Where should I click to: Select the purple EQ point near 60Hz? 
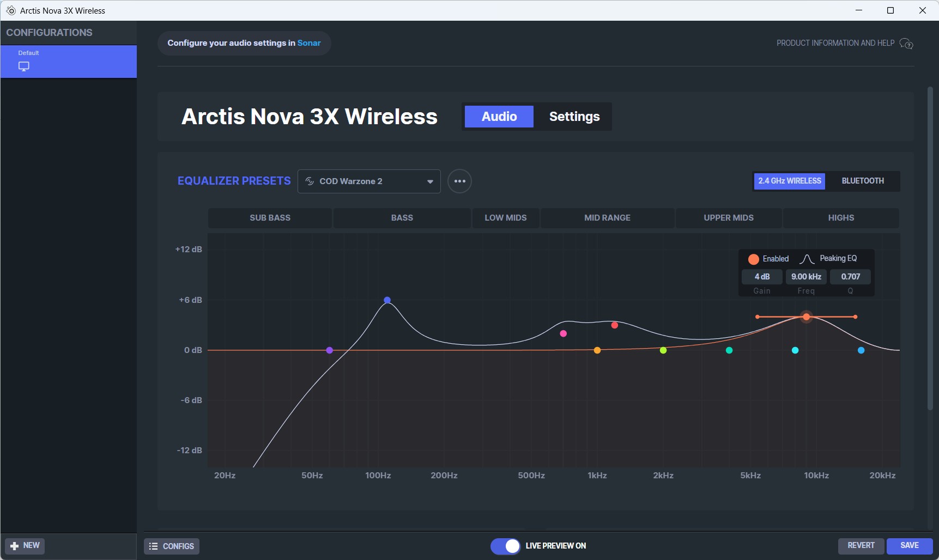tap(329, 350)
